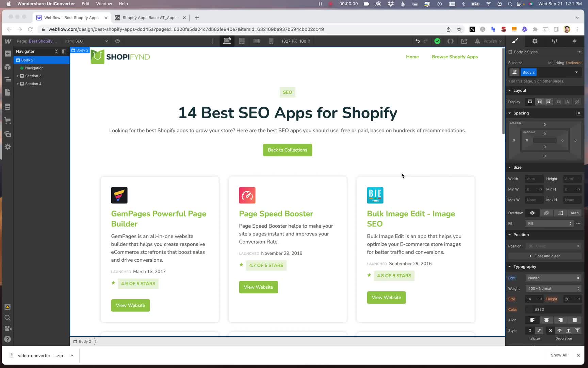
Task: Open the project Settings gear in sidebar
Action: tap(8, 147)
